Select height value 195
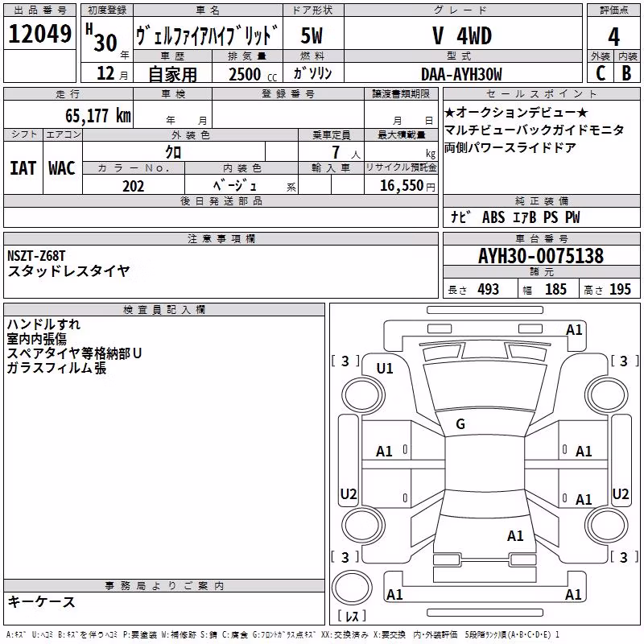644x644 pixels. coord(620,289)
